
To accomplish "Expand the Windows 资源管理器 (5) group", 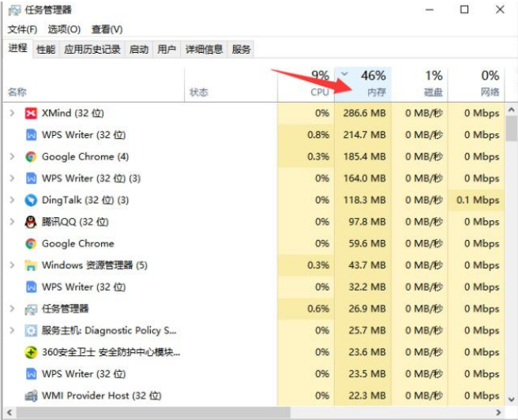I will pos(12,265).
